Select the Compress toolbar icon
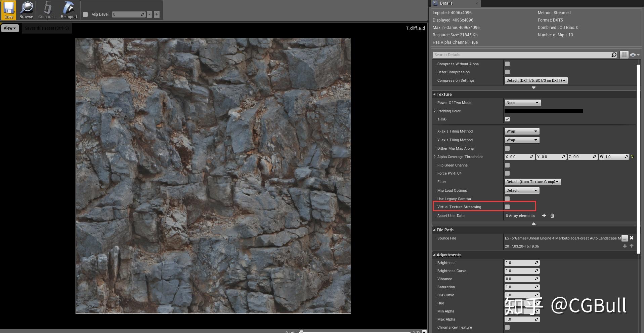 click(x=47, y=9)
